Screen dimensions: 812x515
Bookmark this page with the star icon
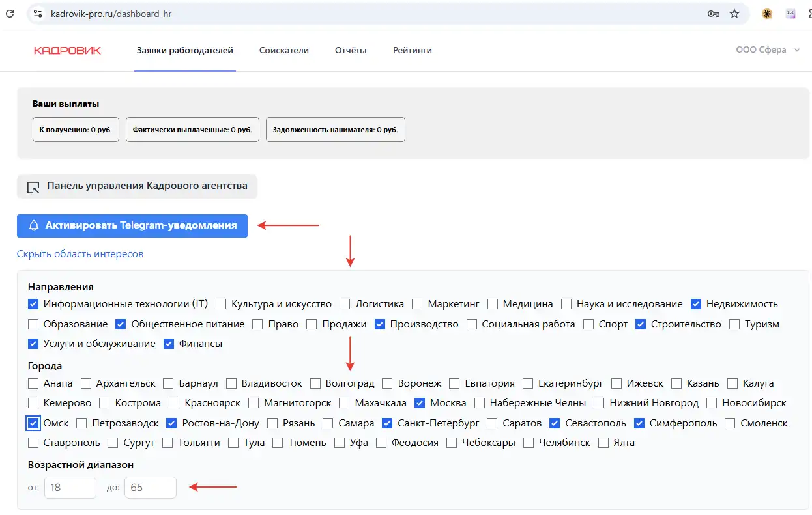coord(734,14)
